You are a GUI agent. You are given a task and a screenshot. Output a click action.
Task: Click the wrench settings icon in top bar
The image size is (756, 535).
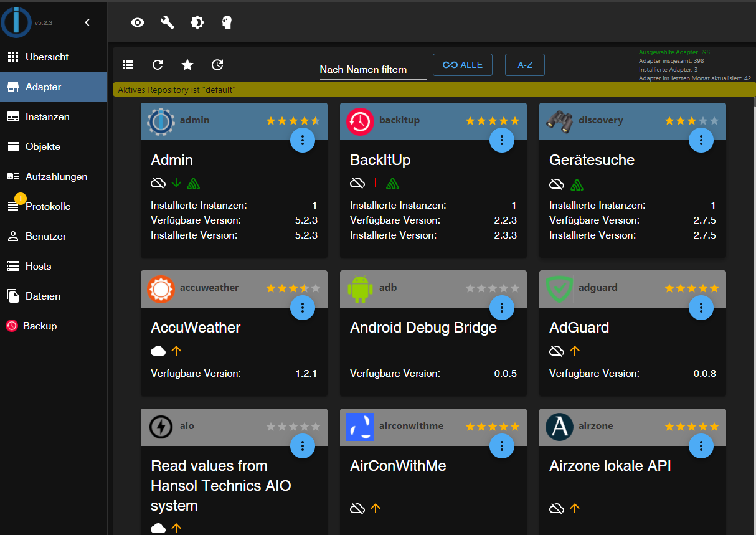[168, 23]
